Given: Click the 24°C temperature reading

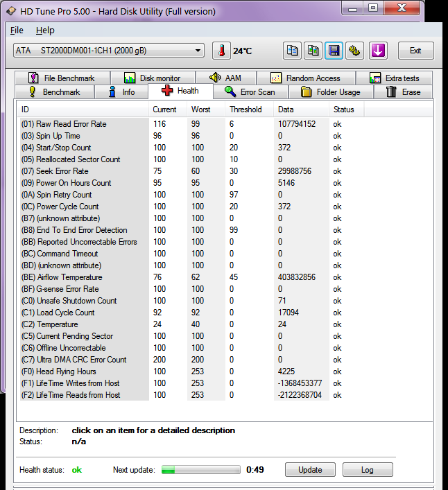Looking at the screenshot, I should pyautogui.click(x=242, y=51).
